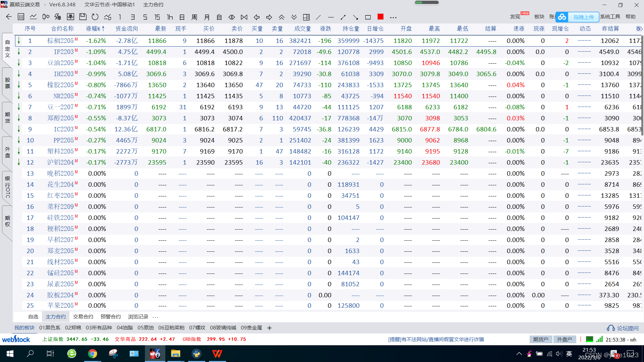Select the 苹果2205 contract row
Image resolution: width=644 pixels, height=362 pixels.
pos(328,305)
